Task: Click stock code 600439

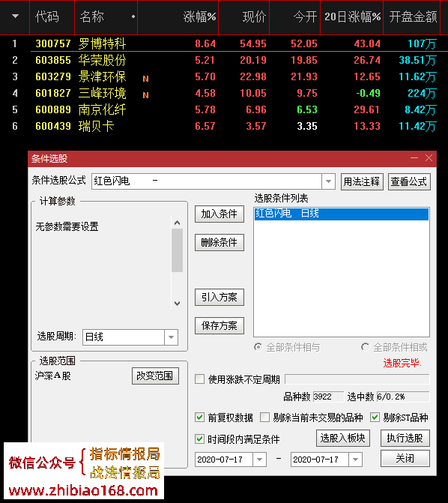Action: (x=53, y=126)
